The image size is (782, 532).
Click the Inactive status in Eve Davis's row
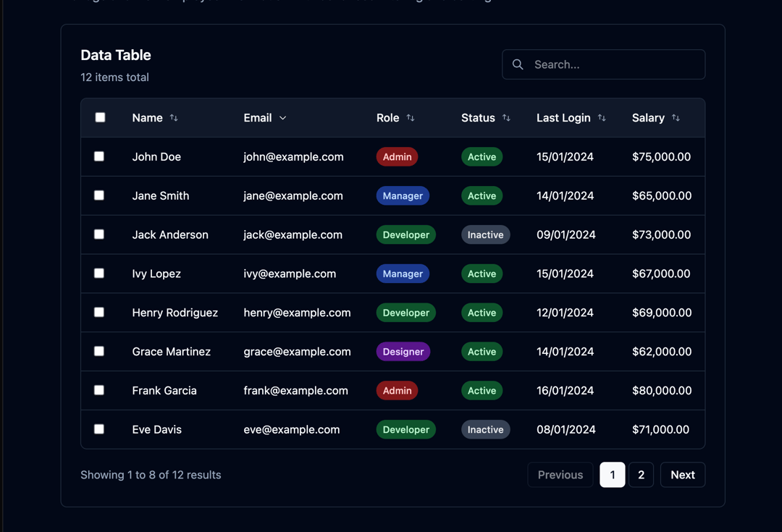(485, 429)
